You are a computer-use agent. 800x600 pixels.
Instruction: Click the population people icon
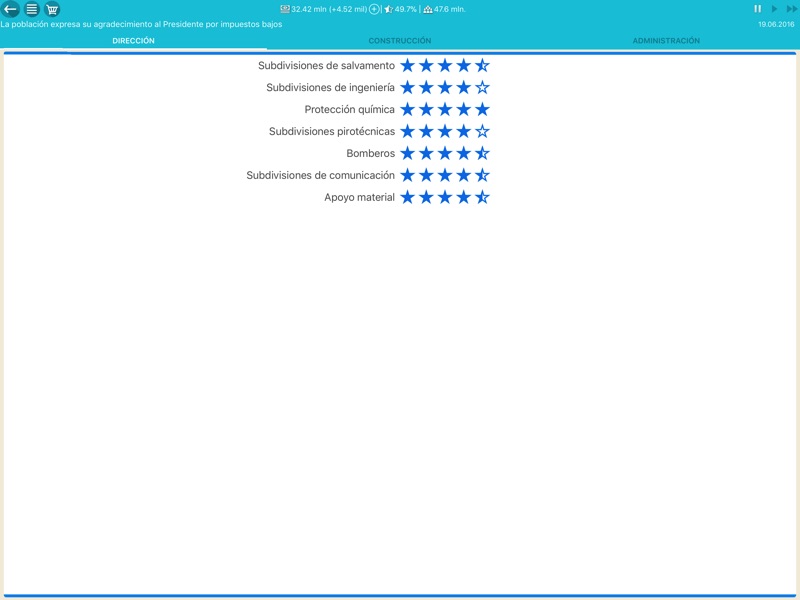(428, 9)
